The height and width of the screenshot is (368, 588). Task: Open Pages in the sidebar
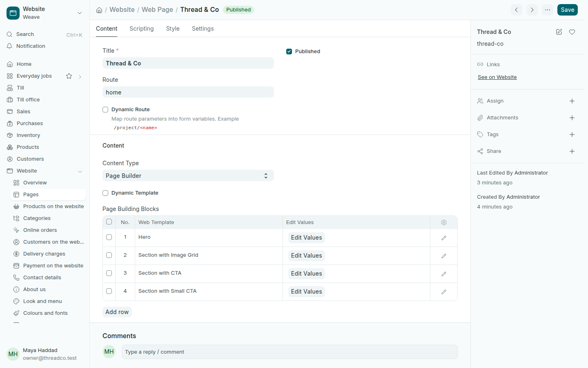click(x=48, y=195)
